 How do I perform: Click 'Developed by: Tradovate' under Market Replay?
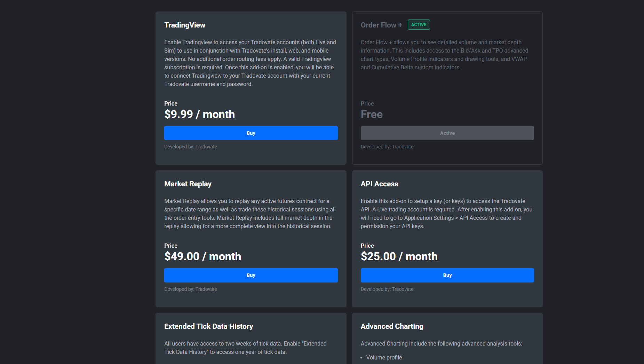[191, 289]
